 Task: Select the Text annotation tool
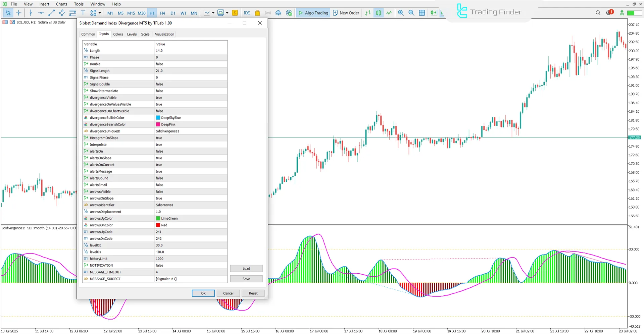tap(83, 13)
